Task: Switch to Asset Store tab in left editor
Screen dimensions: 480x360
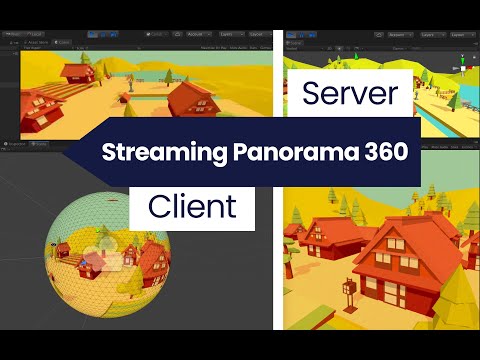Action: tap(36, 43)
